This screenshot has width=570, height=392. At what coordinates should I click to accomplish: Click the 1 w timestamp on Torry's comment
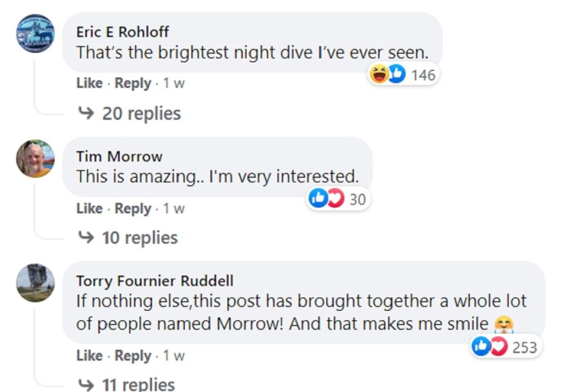click(174, 355)
